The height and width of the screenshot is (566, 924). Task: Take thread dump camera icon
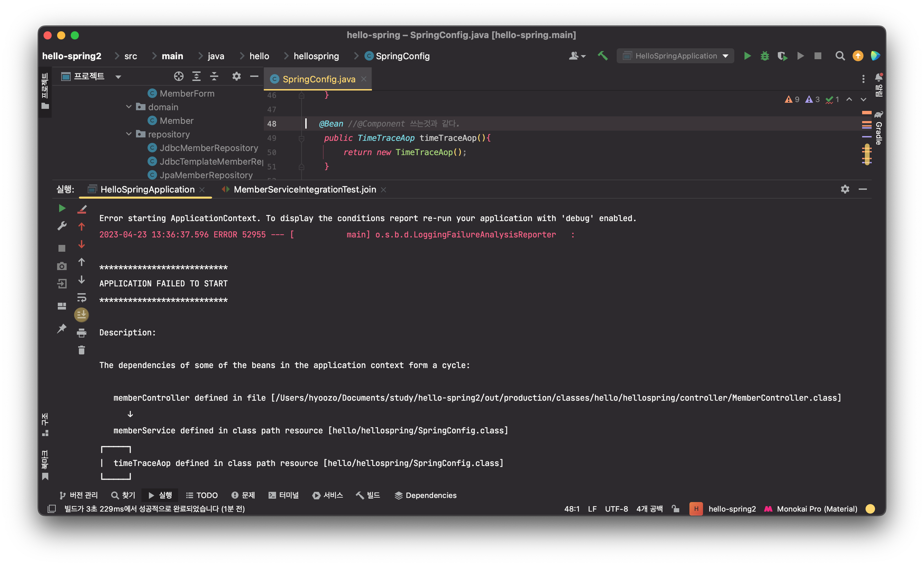tap(62, 266)
